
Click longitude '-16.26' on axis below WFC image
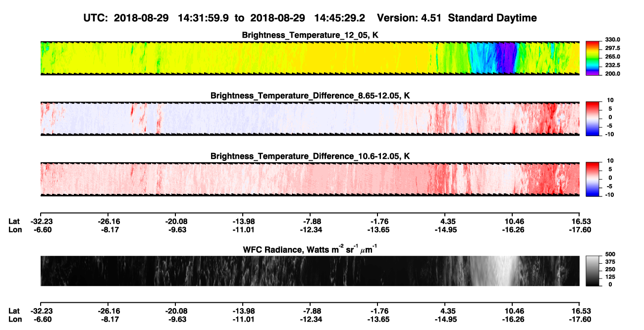(513, 319)
